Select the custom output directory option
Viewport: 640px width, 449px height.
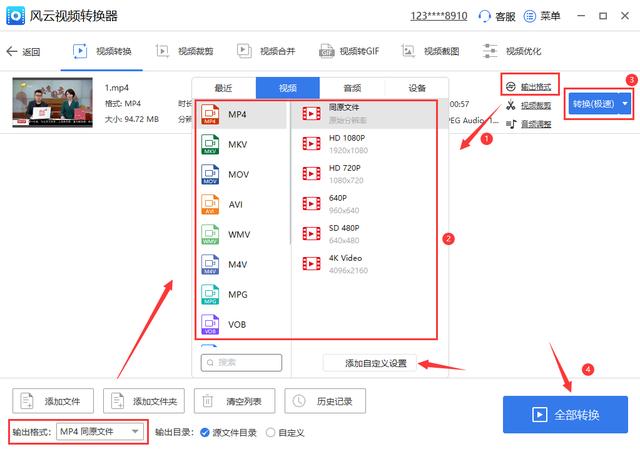pos(270,432)
